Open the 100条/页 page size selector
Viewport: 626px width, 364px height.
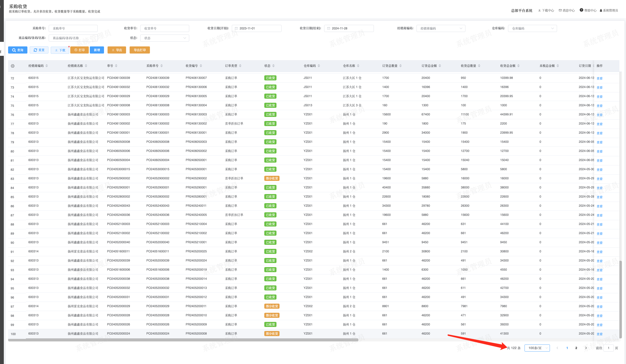[x=537, y=348]
